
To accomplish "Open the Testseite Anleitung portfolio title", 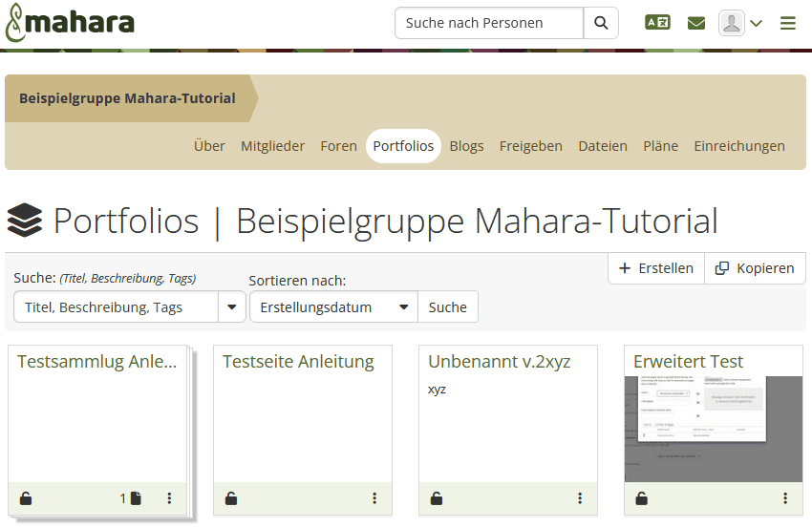I will coord(298,361).
